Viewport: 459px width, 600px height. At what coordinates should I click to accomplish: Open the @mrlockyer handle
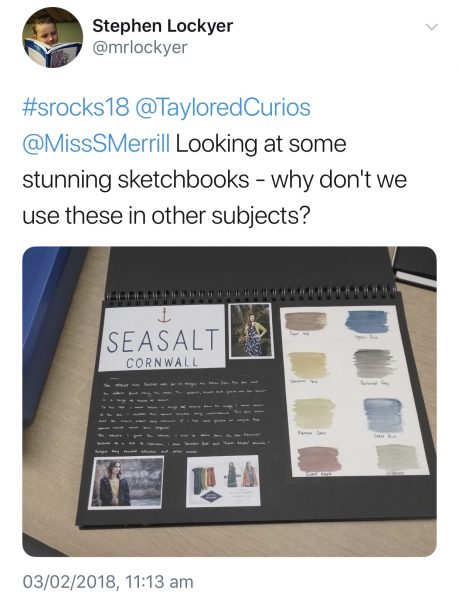click(x=140, y=47)
